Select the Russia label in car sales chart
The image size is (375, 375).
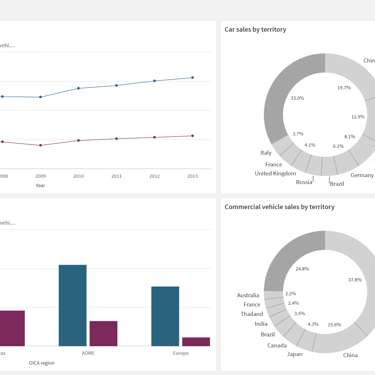pos(304,182)
